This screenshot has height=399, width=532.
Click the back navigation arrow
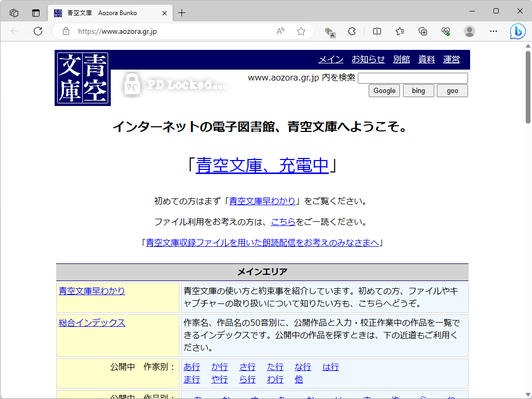coord(14,31)
